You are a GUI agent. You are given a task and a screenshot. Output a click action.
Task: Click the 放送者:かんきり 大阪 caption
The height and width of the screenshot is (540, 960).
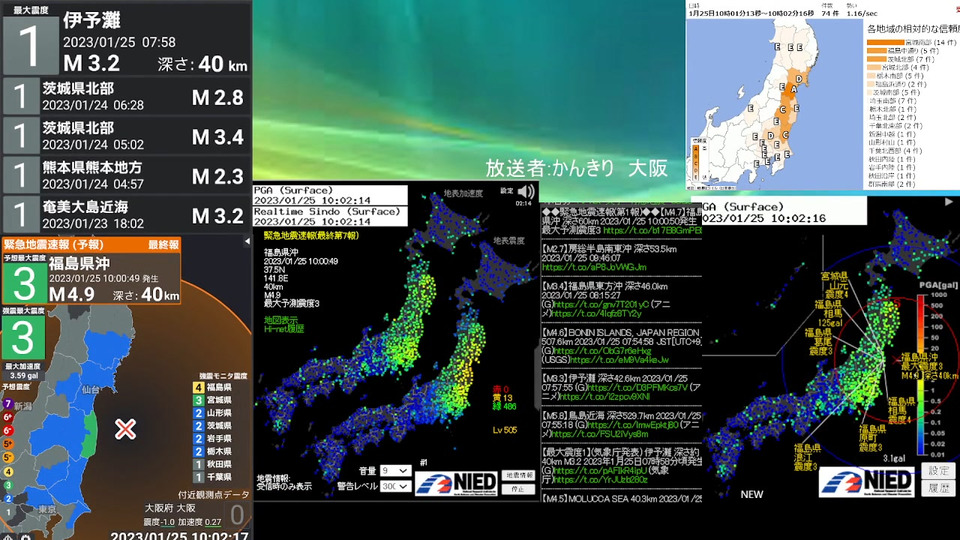576,168
